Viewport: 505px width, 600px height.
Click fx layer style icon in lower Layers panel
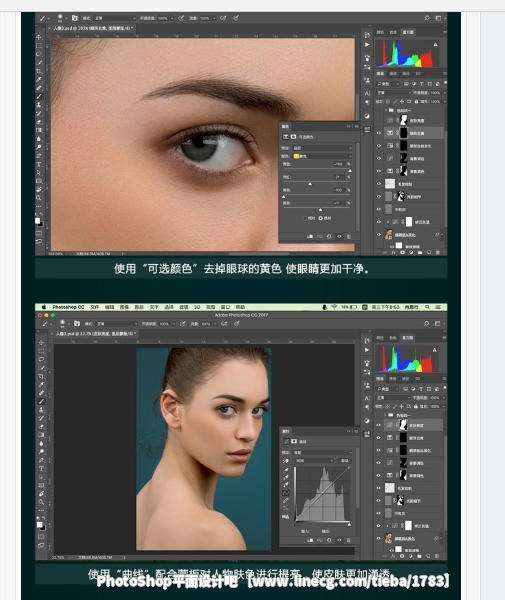point(394,556)
